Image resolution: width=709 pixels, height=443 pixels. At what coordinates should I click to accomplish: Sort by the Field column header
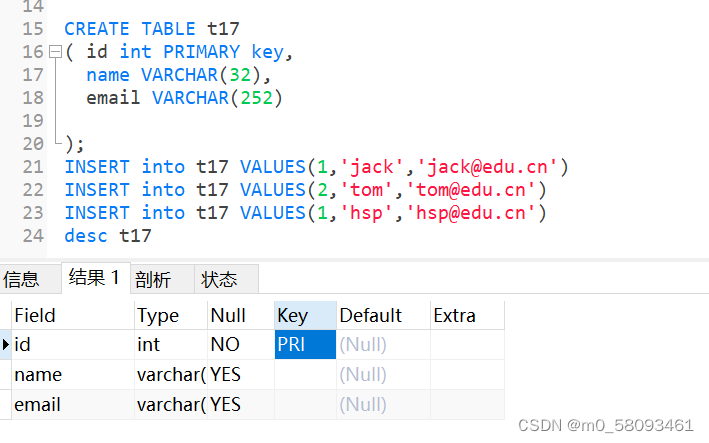pyautogui.click(x=73, y=316)
